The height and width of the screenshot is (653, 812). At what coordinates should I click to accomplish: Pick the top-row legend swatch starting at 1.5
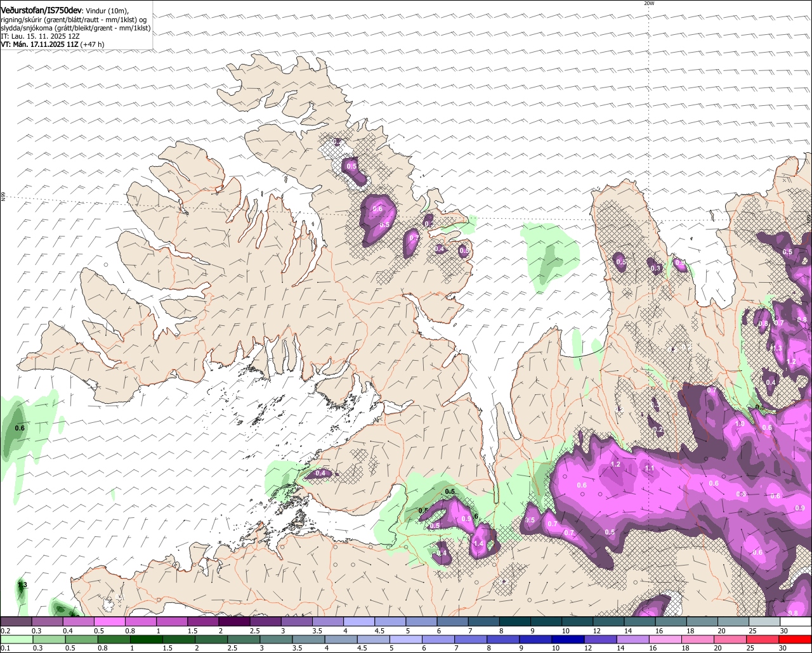point(203,622)
